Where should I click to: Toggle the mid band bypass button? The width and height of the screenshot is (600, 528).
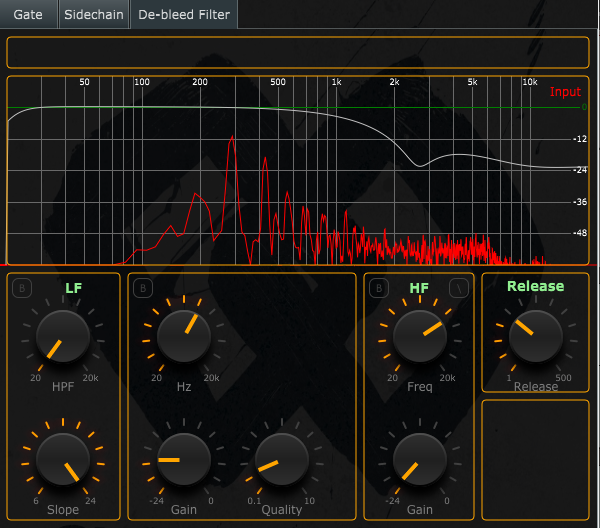(x=143, y=289)
